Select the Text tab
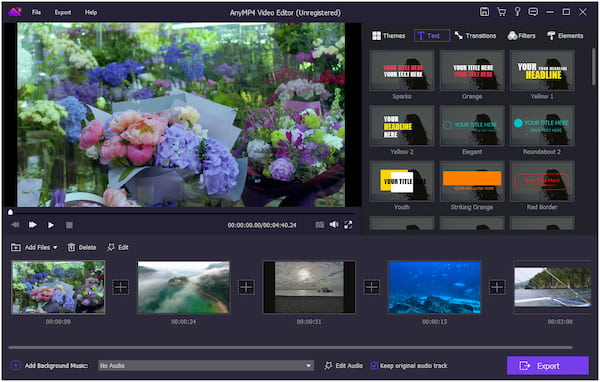This screenshot has height=382, width=600. [432, 36]
